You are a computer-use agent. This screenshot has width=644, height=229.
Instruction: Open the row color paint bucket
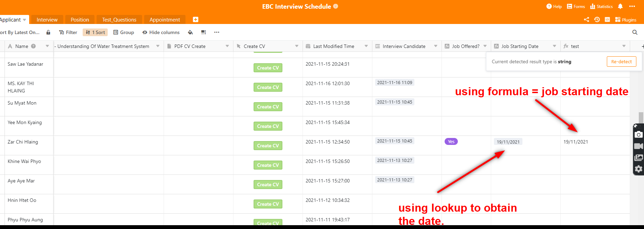click(190, 32)
